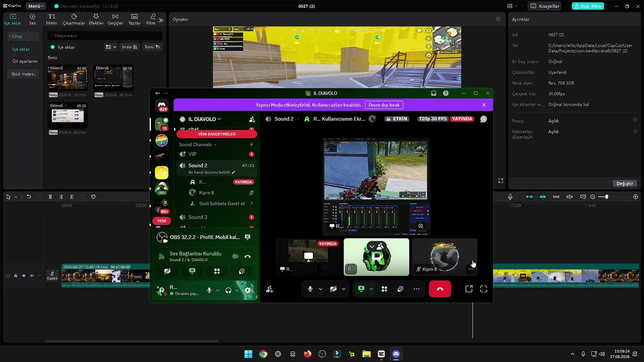Open the VIP voice channel
Screen dimensions: 644x362
click(217, 154)
